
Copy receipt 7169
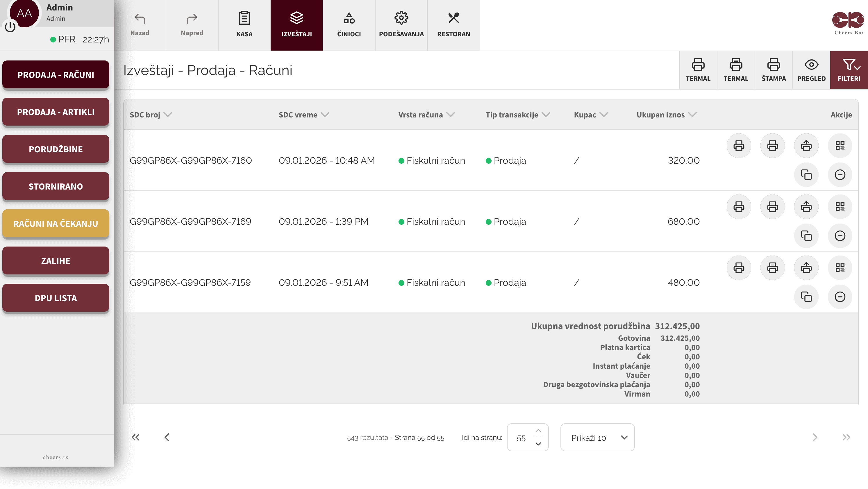[x=806, y=235]
